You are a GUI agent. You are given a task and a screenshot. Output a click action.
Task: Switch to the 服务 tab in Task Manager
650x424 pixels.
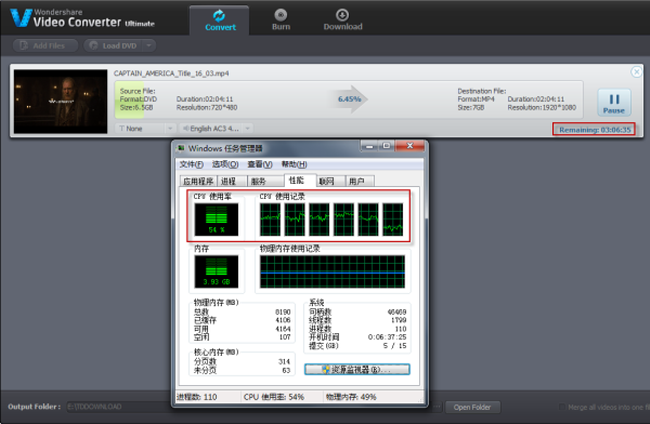point(265,181)
